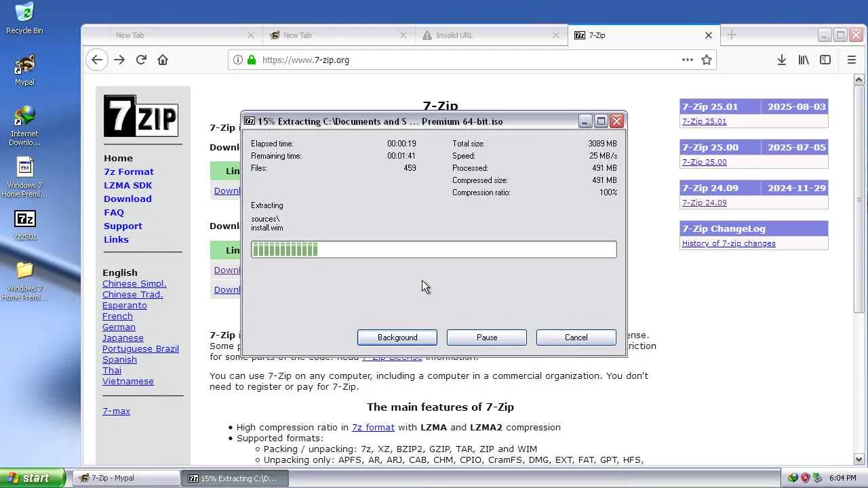Open the History of 7-zip changes link
Screen dimensions: 868x488
click(729, 243)
